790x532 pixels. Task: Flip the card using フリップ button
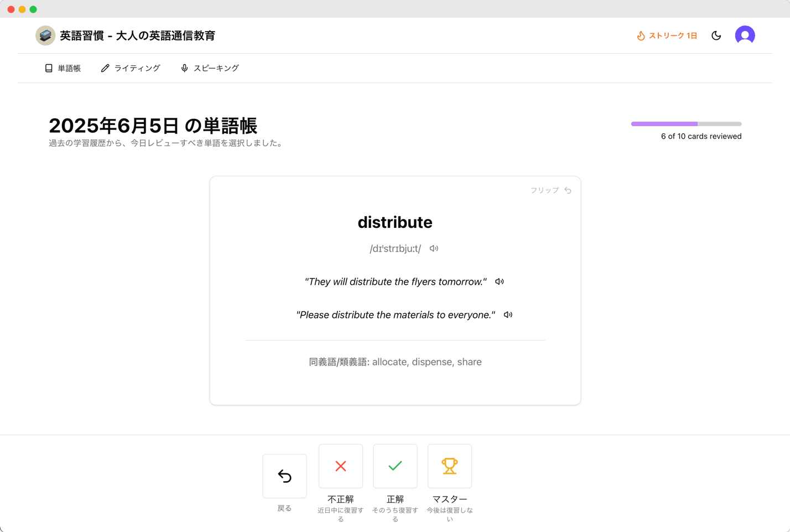[x=550, y=190]
